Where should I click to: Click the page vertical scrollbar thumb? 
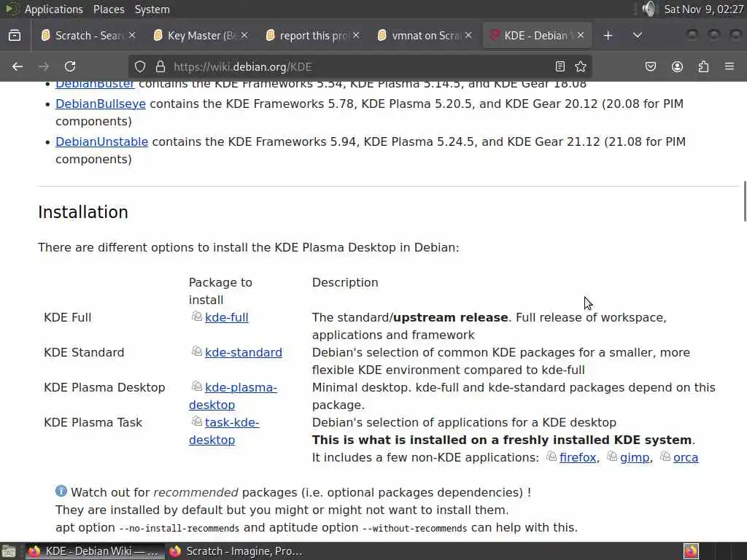pyautogui.click(x=745, y=201)
